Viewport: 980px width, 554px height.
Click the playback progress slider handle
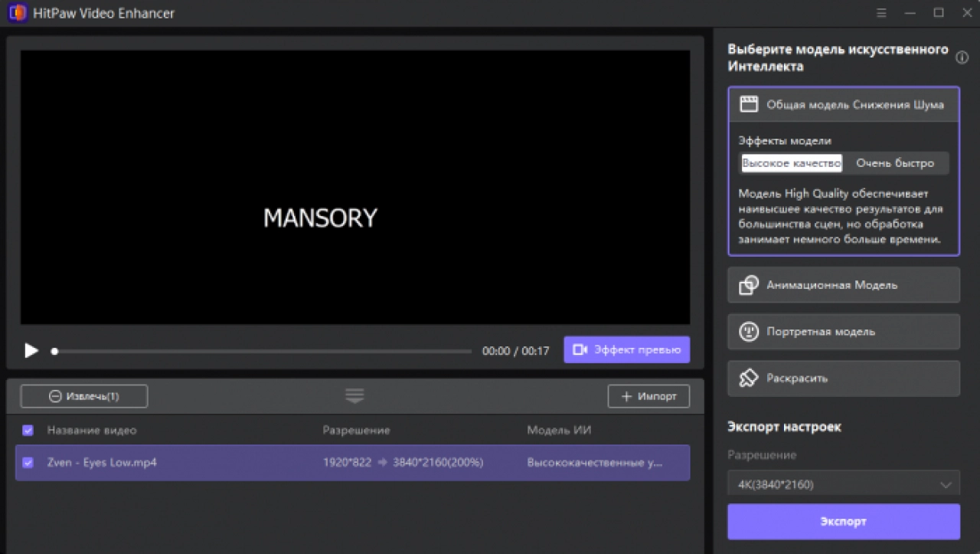coord(54,351)
